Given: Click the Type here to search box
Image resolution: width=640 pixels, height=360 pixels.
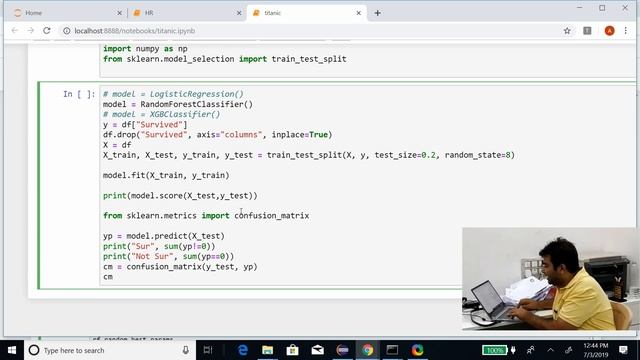Looking at the screenshot, I should [x=110, y=350].
